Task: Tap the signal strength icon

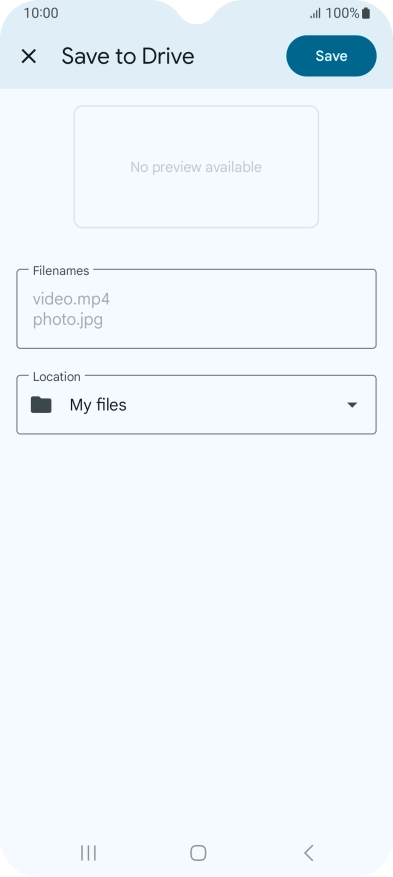Action: [315, 13]
